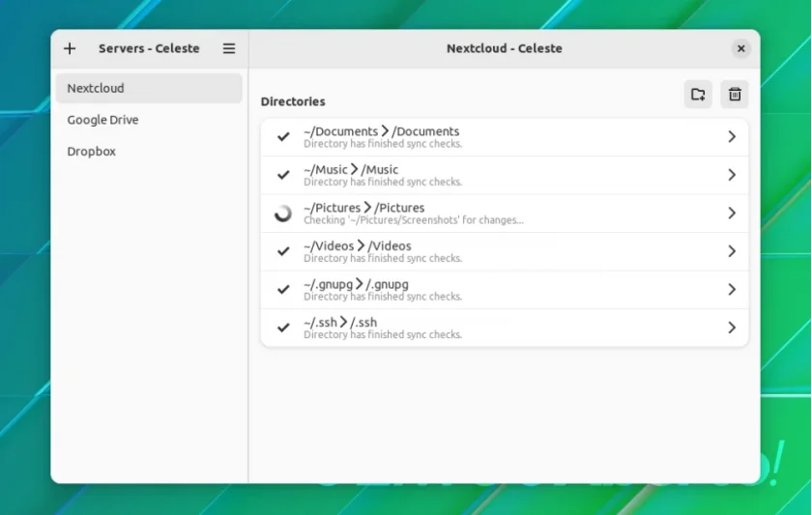Click the checkmark status next to ~/Videos
812x515 pixels.
[x=282, y=251]
